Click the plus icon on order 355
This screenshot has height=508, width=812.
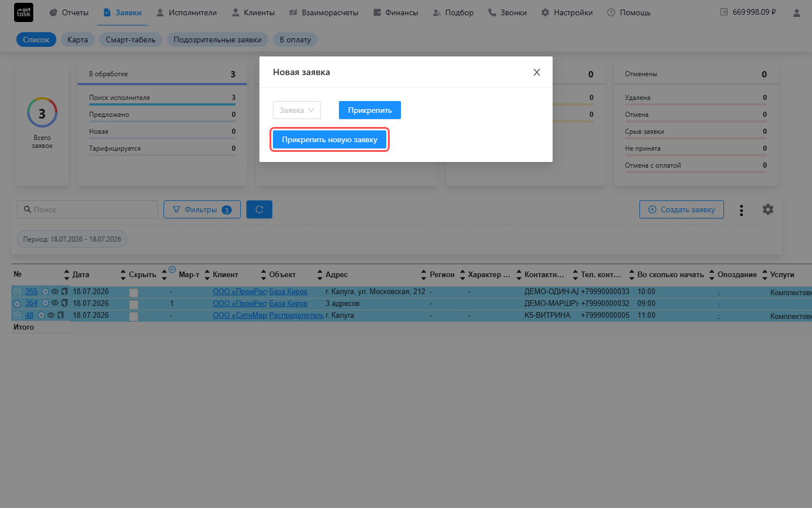coord(45,292)
